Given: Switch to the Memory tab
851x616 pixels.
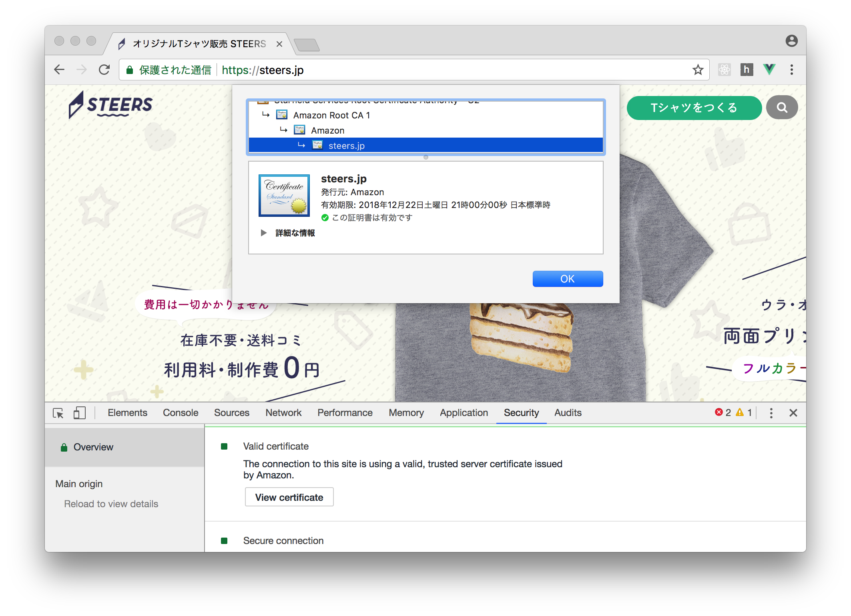Looking at the screenshot, I should [x=406, y=413].
